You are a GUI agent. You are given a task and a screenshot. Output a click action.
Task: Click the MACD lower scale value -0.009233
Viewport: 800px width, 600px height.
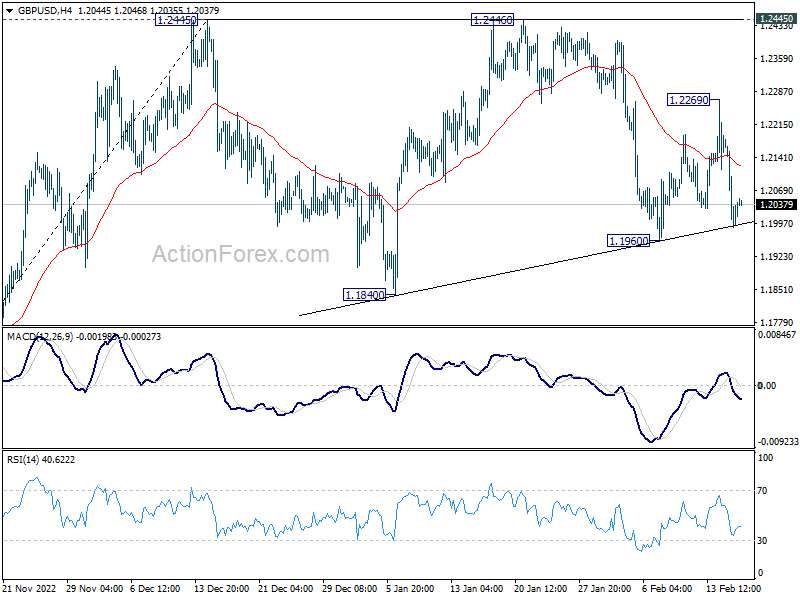click(778, 442)
